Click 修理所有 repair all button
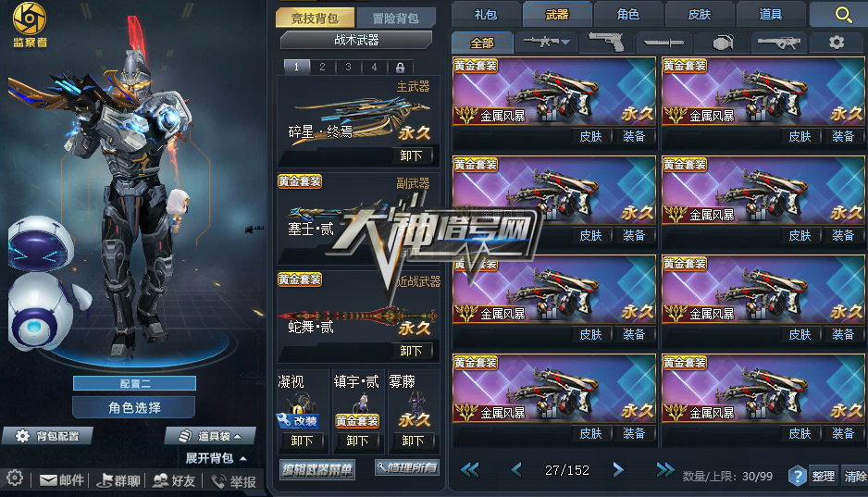Screen dimensions: 868x497 [x=407, y=468]
